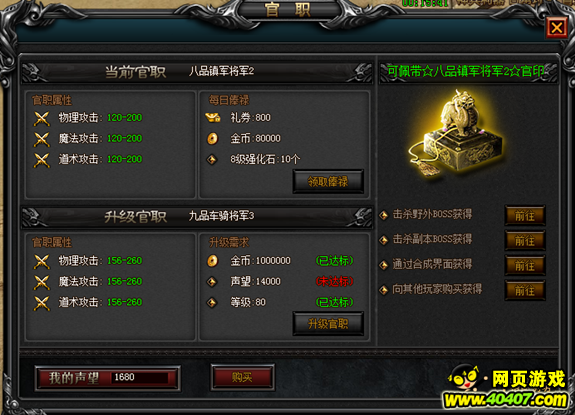The height and width of the screenshot is (415, 575).
Task: Click the red 未达标 status for 声望
Action: pos(334,281)
